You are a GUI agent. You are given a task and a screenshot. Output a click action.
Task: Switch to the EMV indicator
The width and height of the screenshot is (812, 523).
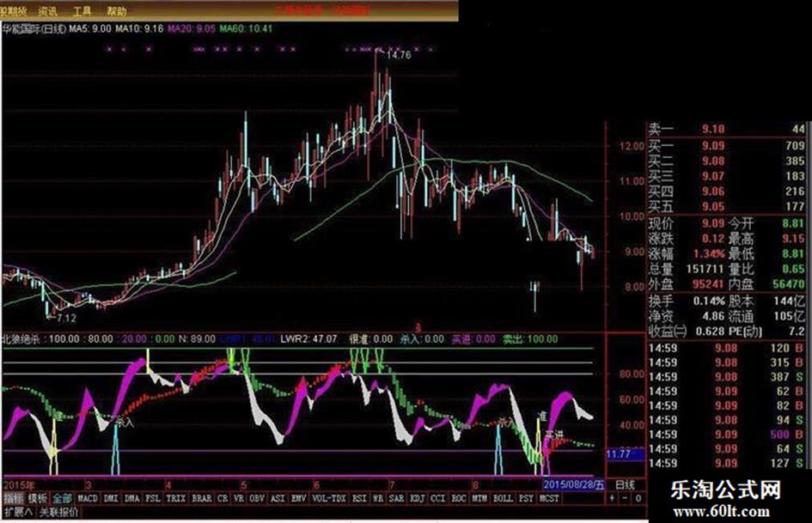pos(298,498)
